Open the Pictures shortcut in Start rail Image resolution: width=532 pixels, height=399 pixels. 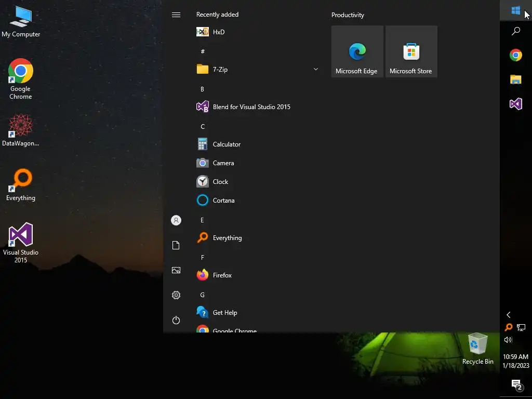coord(176,270)
